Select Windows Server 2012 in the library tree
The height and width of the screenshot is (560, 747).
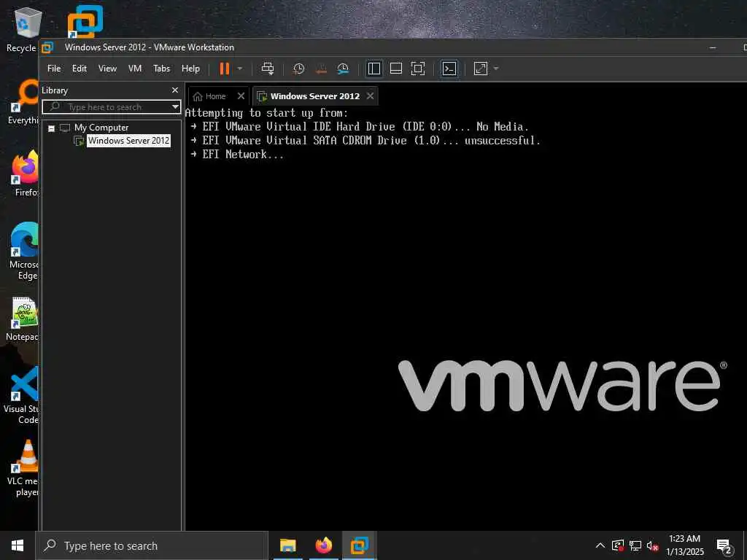128,141
